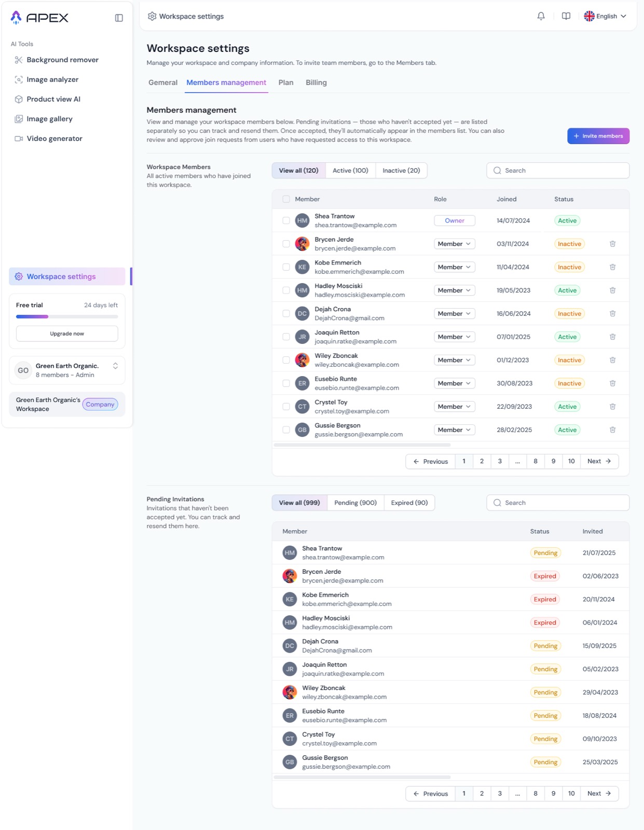
Task: Open Eusebio Runte's Member role dropdown
Action: pyautogui.click(x=455, y=383)
